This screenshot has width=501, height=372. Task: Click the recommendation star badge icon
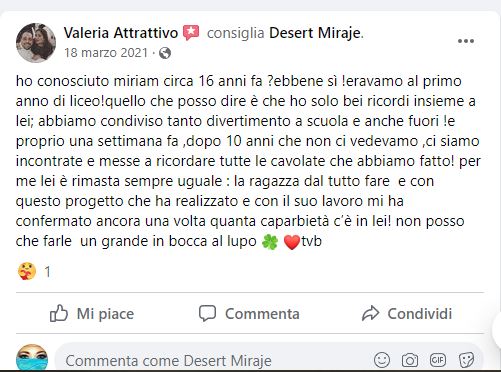(x=191, y=33)
